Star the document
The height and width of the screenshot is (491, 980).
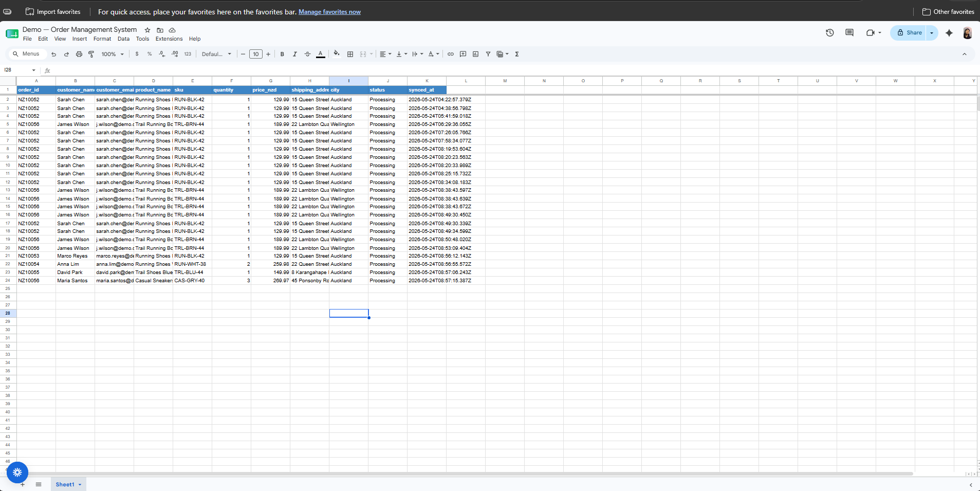coord(147,30)
